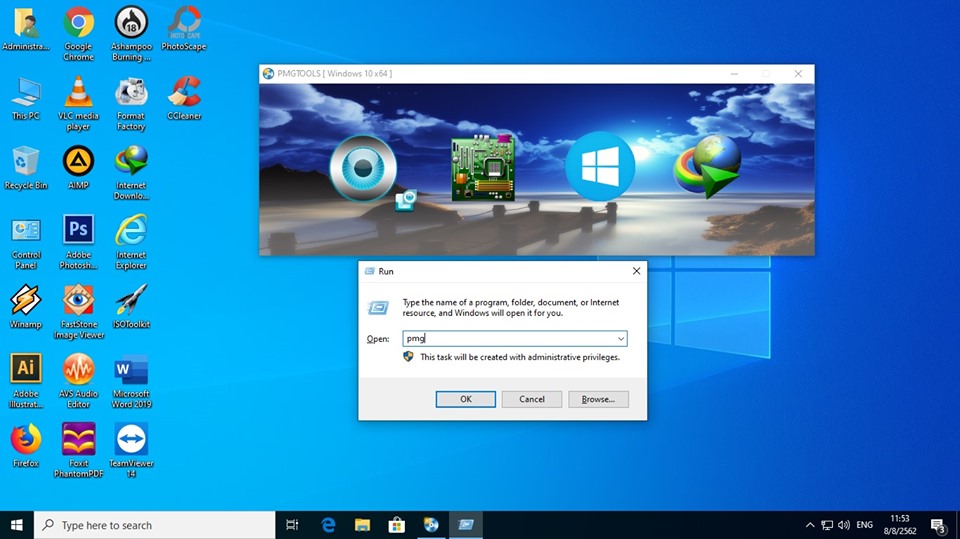Click the Internet Explorer desktop icon

pyautogui.click(x=131, y=243)
